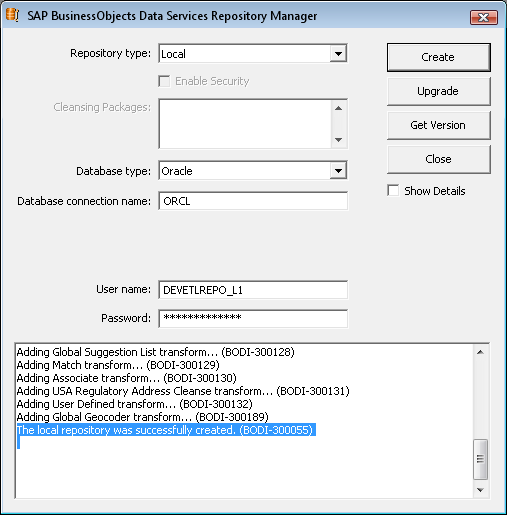Screen dimensions: 507x515
Task: Open the Database type dropdown arrow
Action: [338, 171]
